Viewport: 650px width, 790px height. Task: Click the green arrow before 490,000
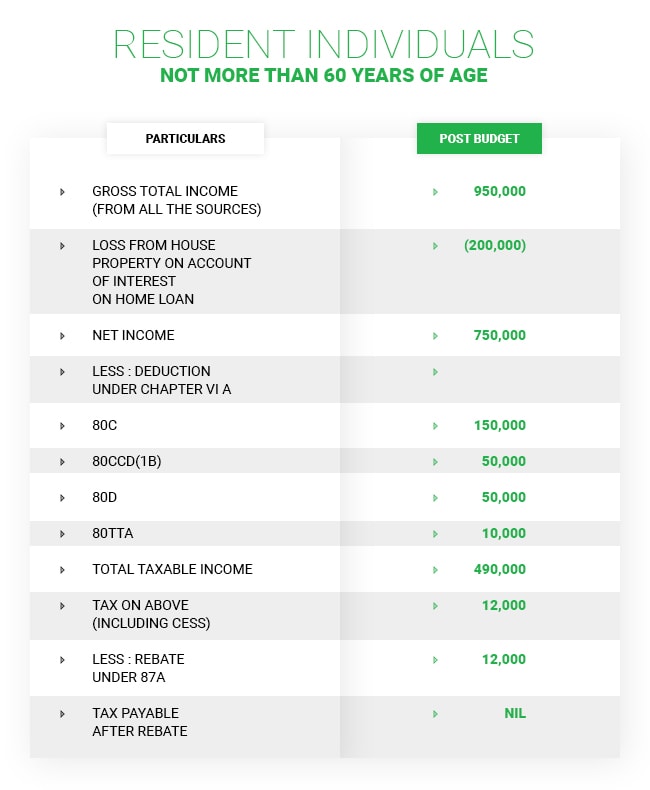pos(435,570)
